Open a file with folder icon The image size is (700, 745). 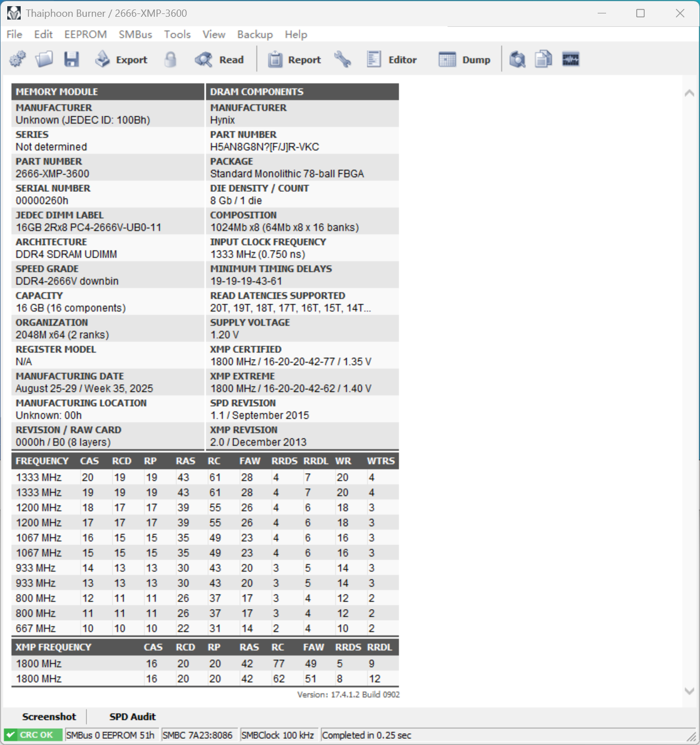click(x=44, y=59)
